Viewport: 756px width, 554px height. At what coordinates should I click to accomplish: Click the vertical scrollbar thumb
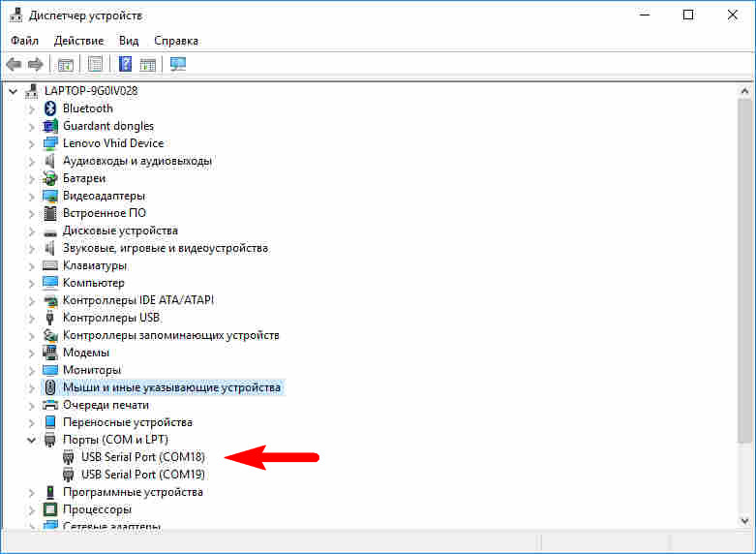coord(744,269)
